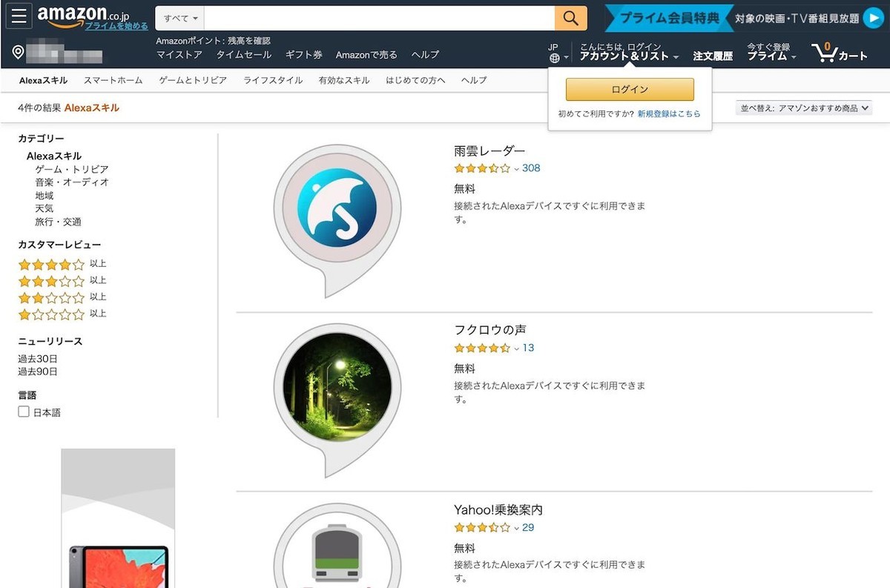Click Alexaスキル category heading in sidebar
This screenshot has height=588, width=890.
(56, 156)
